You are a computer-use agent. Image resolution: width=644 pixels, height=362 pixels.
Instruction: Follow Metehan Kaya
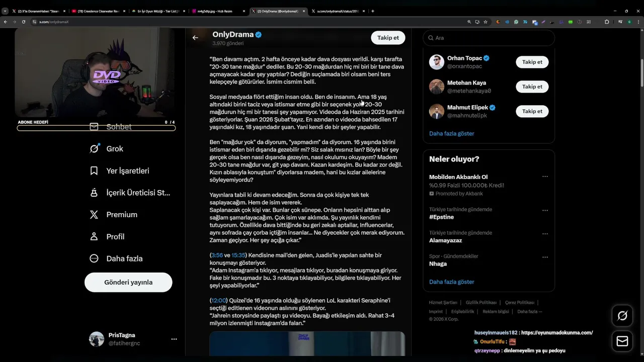tap(532, 86)
